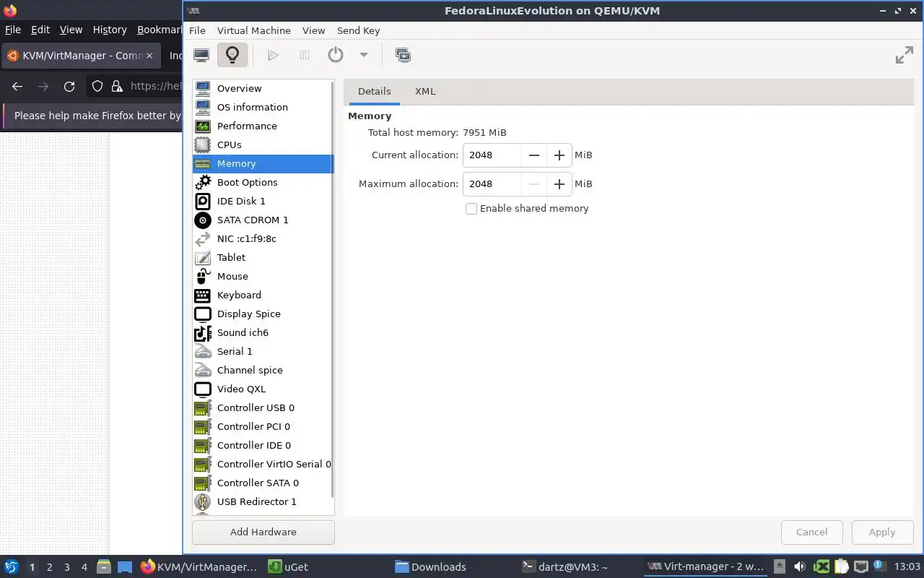924x578 pixels.
Task: Click the shut down power icon
Action: (x=336, y=55)
